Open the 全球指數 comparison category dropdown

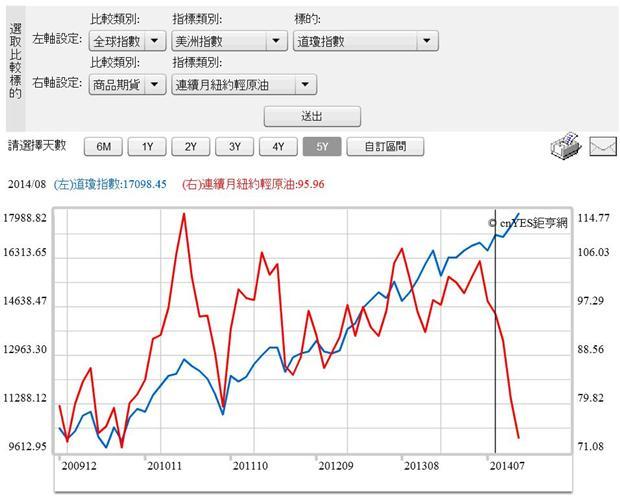tap(127, 41)
